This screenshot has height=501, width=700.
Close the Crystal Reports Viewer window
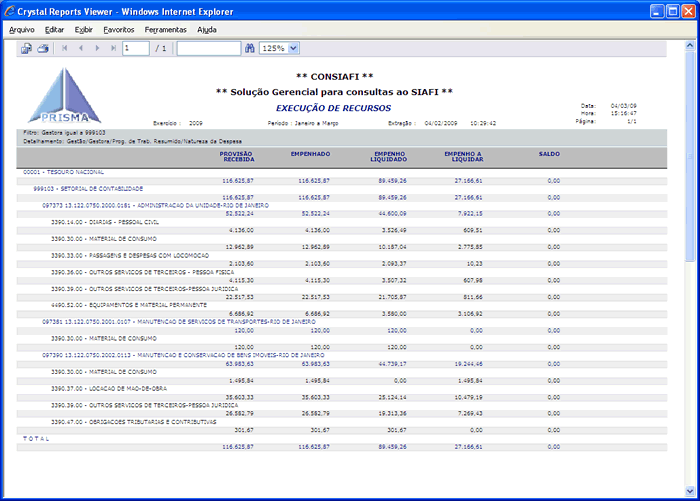tap(688, 12)
